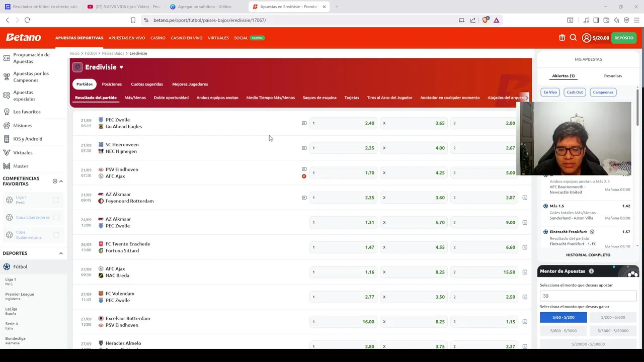Check the Copa Sudamericana favorite checkbox

pos(56,235)
